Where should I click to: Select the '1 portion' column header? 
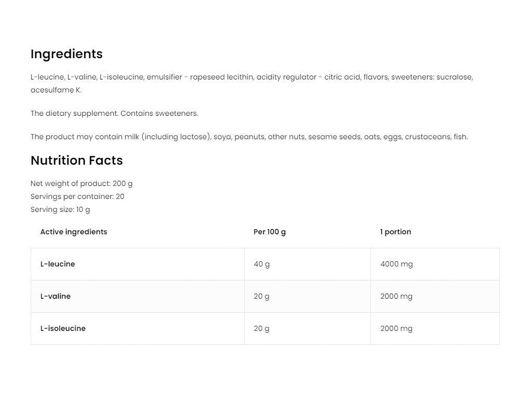[395, 232]
